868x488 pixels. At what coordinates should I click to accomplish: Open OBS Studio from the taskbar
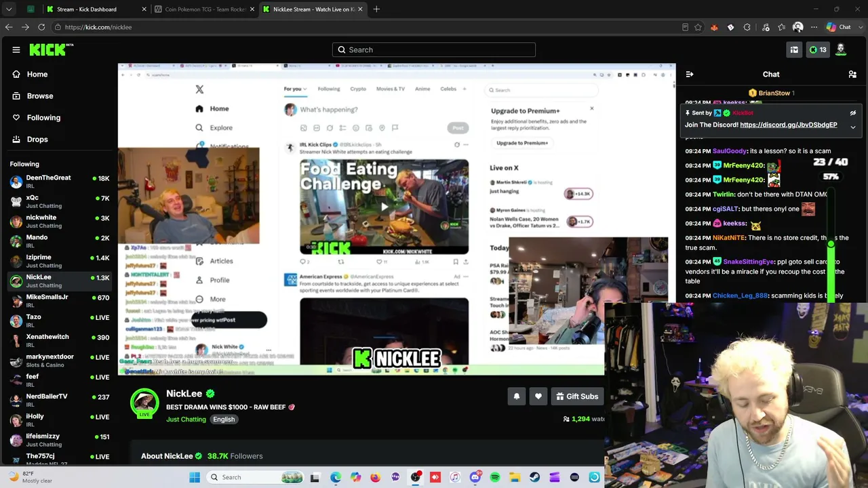coord(416,478)
